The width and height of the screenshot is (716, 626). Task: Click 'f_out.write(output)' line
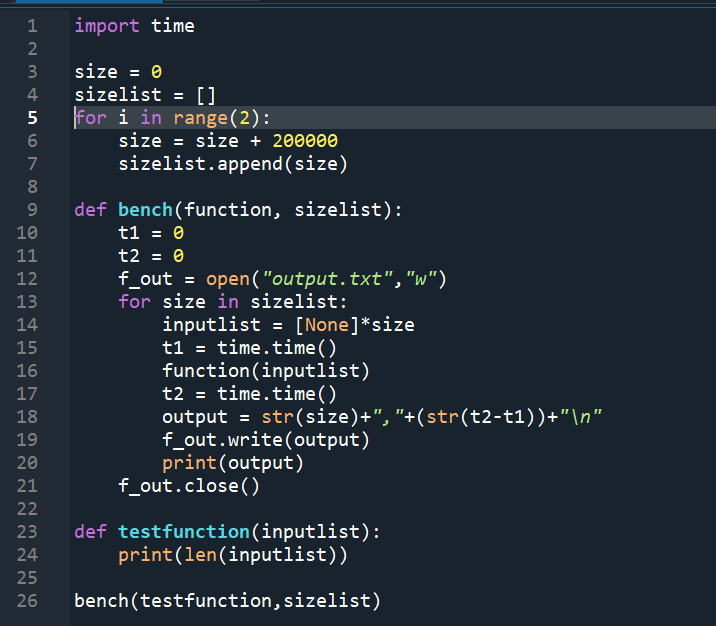(x=266, y=440)
